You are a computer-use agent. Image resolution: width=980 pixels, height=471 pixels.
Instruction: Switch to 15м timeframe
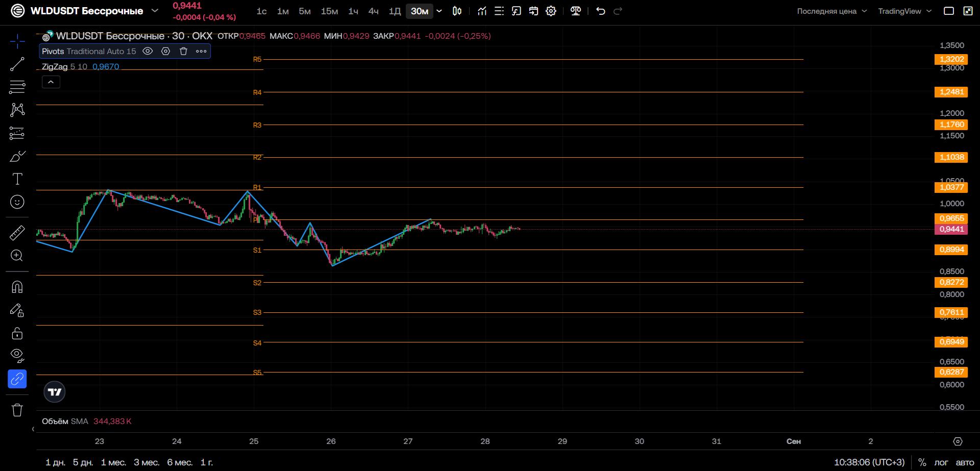[330, 11]
